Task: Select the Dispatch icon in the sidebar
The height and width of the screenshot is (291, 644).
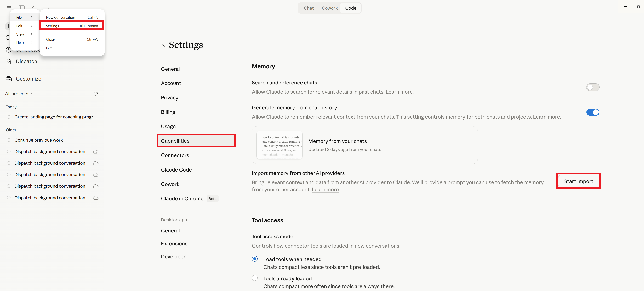Action: [x=9, y=61]
